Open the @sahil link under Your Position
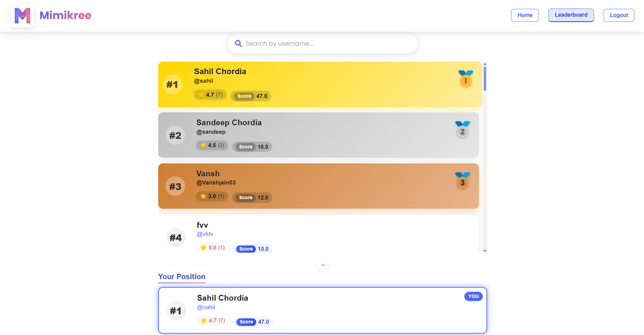The height and width of the screenshot is (335, 644). (x=206, y=307)
